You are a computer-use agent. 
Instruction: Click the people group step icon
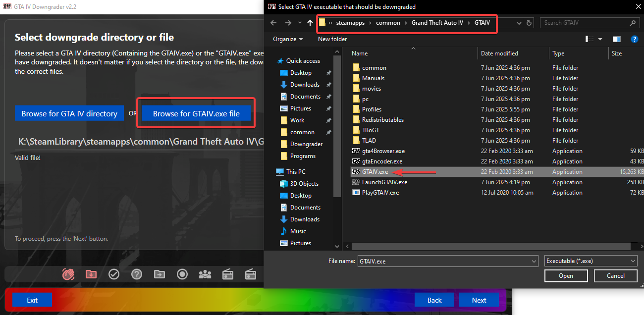click(205, 274)
